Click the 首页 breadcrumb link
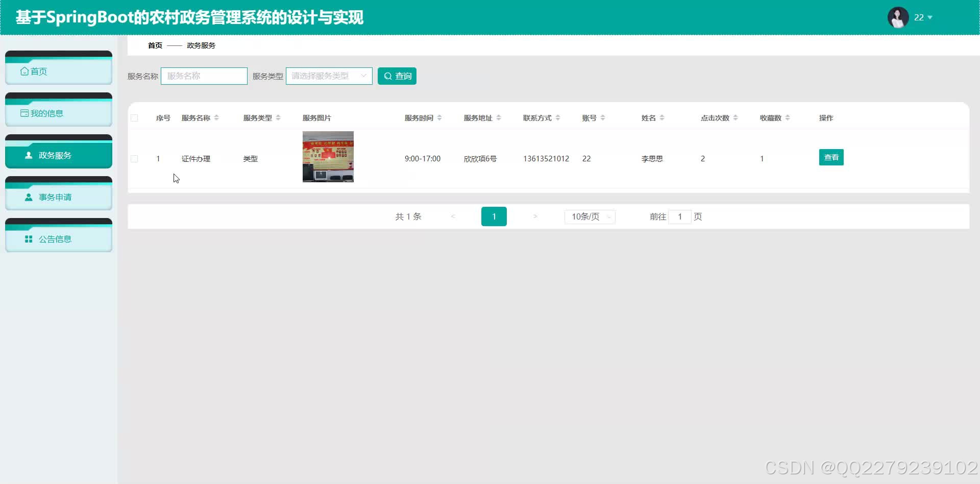Image resolution: width=980 pixels, height=484 pixels. 155,45
